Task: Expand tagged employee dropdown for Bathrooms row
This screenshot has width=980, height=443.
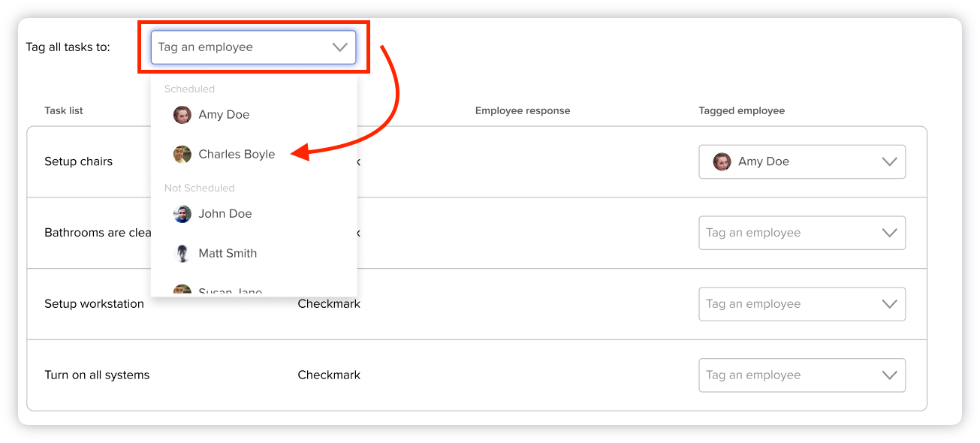Action: click(x=801, y=233)
